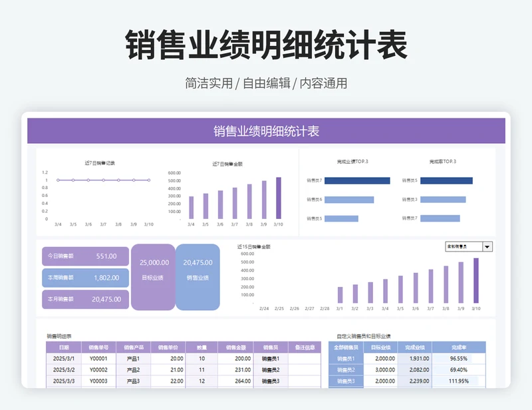Click the 完成率TOP.3 chart title
Screen dimensions: 532x410
tap(443, 161)
